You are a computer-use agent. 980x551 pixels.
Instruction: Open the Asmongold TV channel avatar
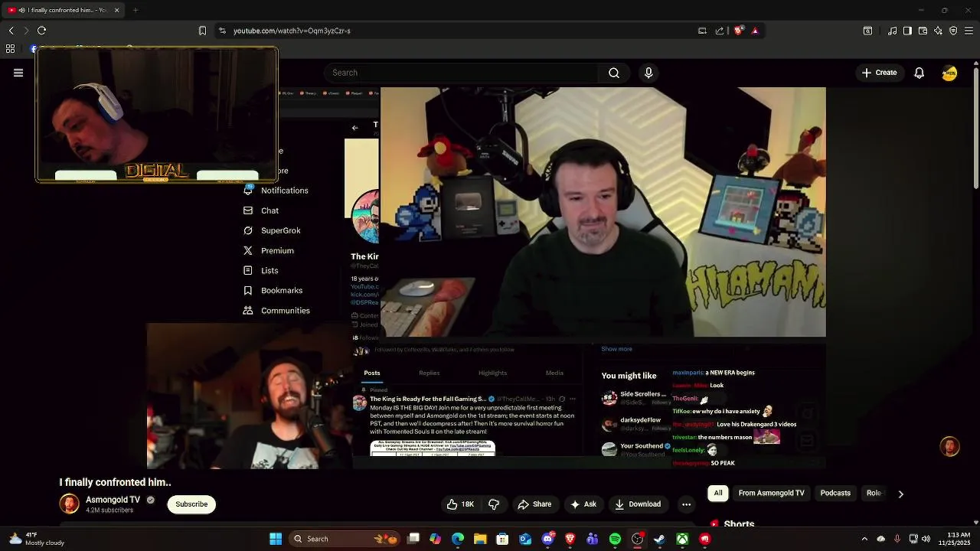point(69,504)
